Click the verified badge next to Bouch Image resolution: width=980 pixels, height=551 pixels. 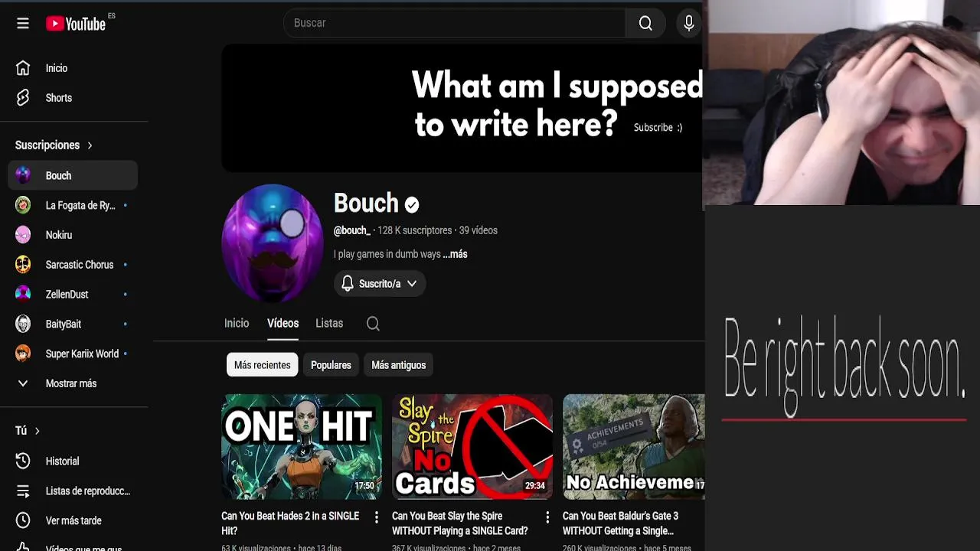click(x=412, y=204)
